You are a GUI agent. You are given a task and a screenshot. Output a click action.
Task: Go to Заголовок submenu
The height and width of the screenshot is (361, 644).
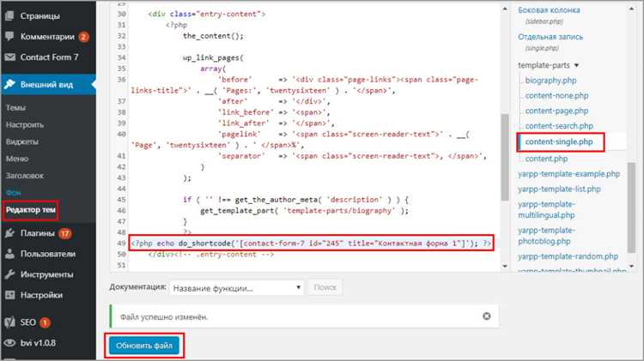point(25,176)
